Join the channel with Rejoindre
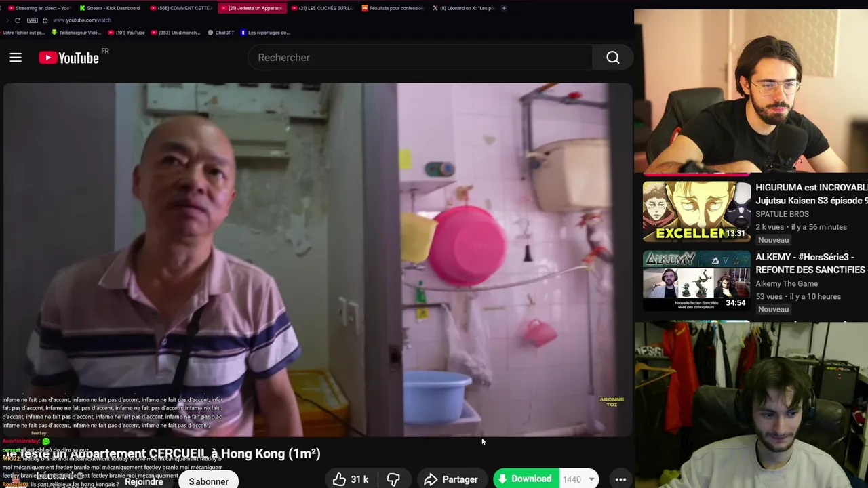The image size is (868, 488). point(144,481)
